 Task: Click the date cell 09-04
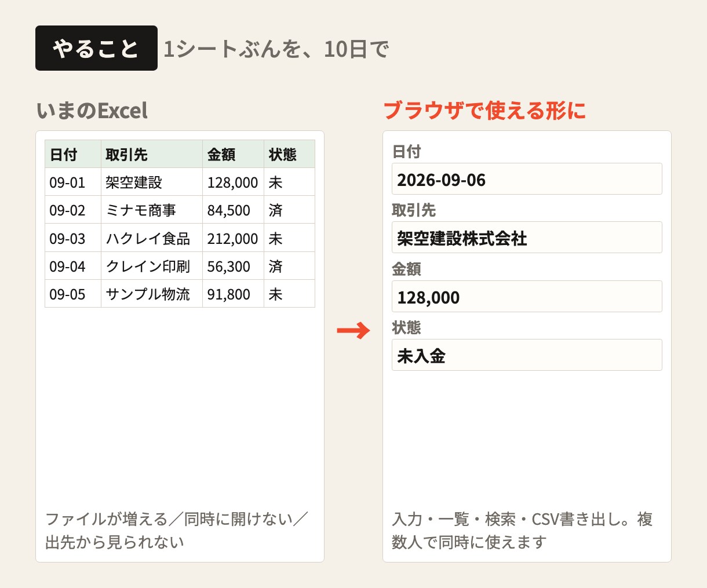(x=73, y=266)
